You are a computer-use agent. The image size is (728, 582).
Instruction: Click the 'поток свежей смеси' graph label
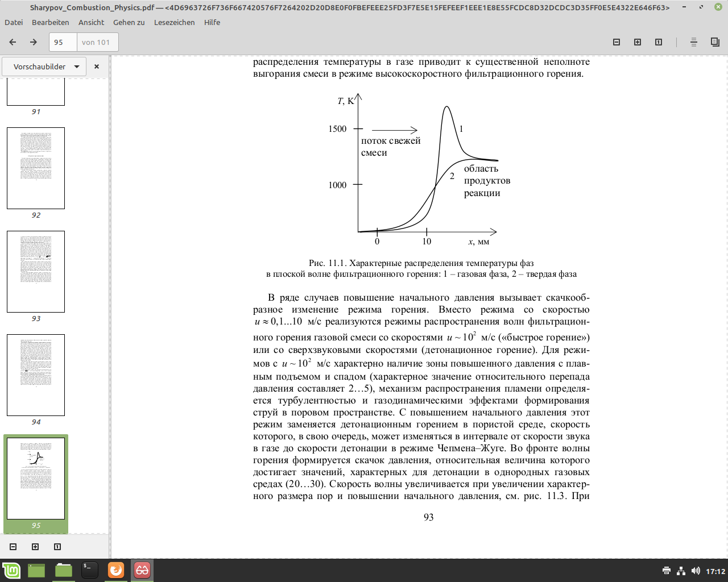click(x=391, y=147)
